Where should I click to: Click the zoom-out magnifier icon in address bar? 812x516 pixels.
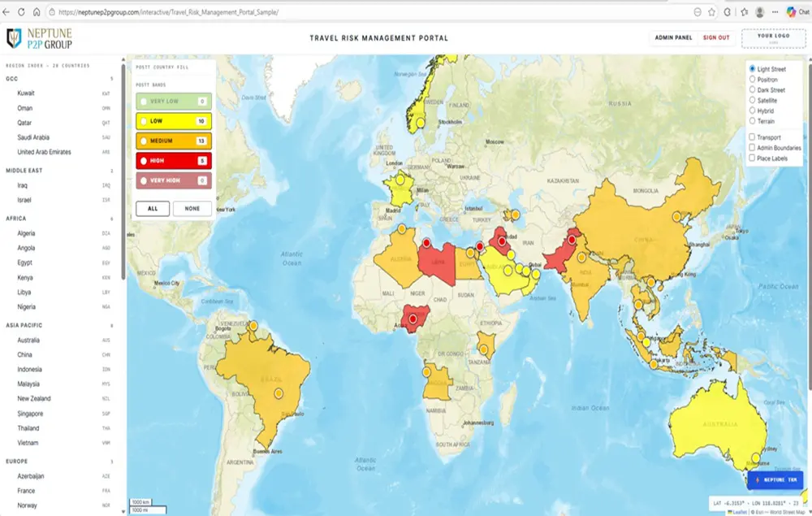click(698, 12)
